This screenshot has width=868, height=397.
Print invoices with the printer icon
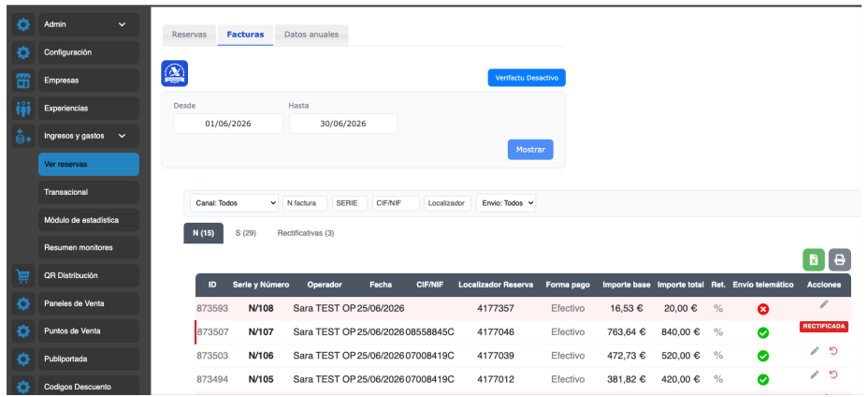(840, 259)
